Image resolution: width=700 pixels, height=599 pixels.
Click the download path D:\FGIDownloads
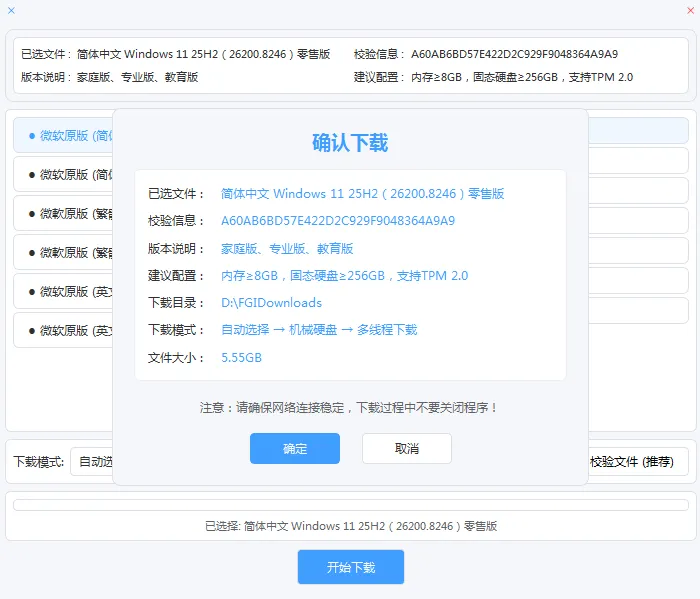[271, 303]
